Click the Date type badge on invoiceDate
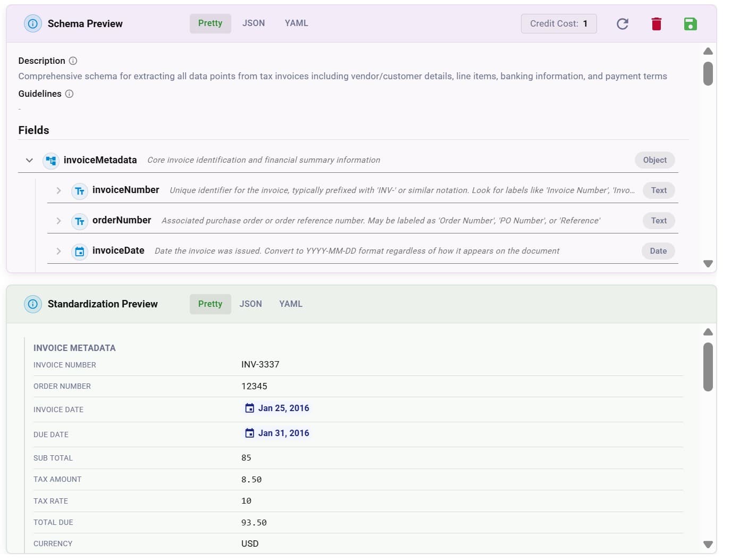731x560 pixels. (x=658, y=250)
